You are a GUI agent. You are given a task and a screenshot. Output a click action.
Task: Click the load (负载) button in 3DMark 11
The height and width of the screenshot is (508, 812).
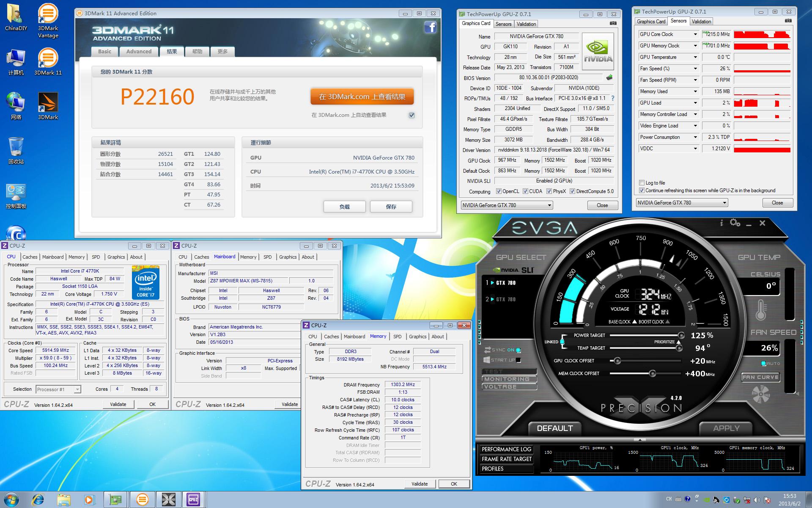pos(344,207)
